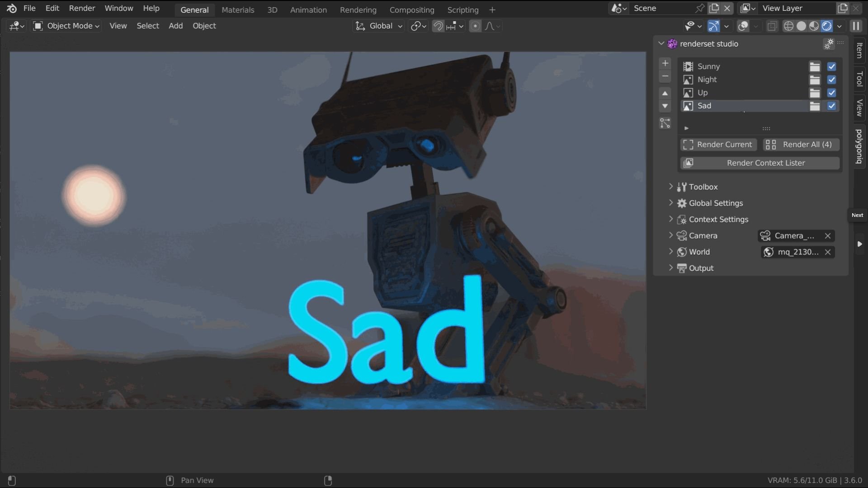Click the Render Current button

coord(718,145)
